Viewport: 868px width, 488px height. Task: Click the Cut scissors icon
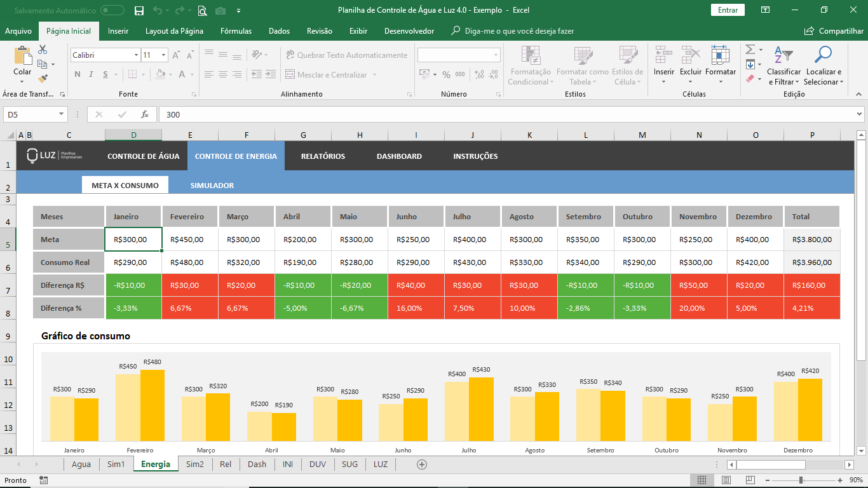coord(43,50)
